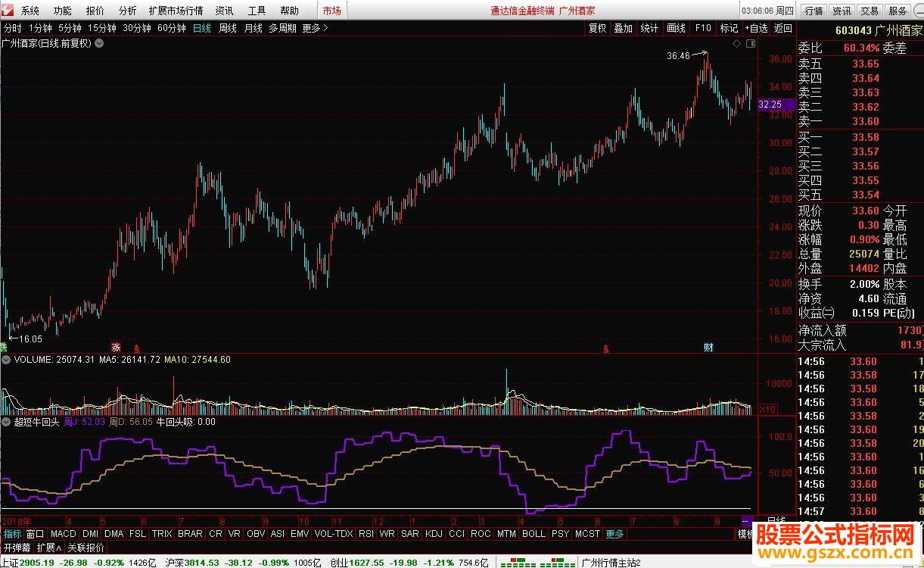This screenshot has height=568, width=924.
Task: Click the green marker at the chart's left edge
Action: (x=3, y=348)
